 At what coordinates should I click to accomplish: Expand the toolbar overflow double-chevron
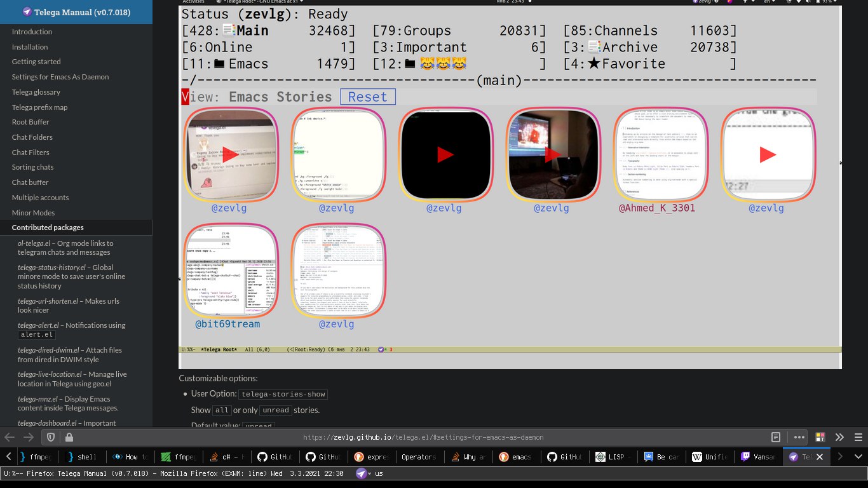(x=839, y=437)
